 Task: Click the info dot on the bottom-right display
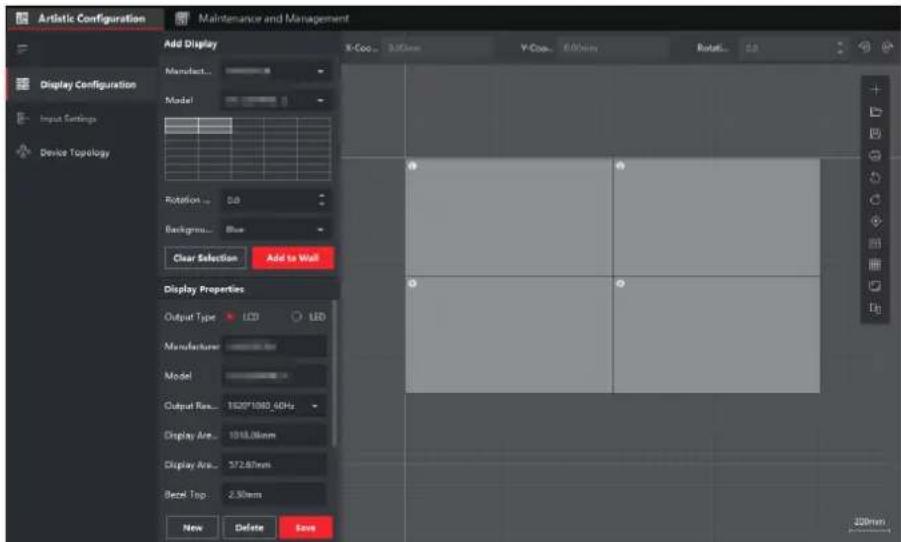tap(620, 283)
